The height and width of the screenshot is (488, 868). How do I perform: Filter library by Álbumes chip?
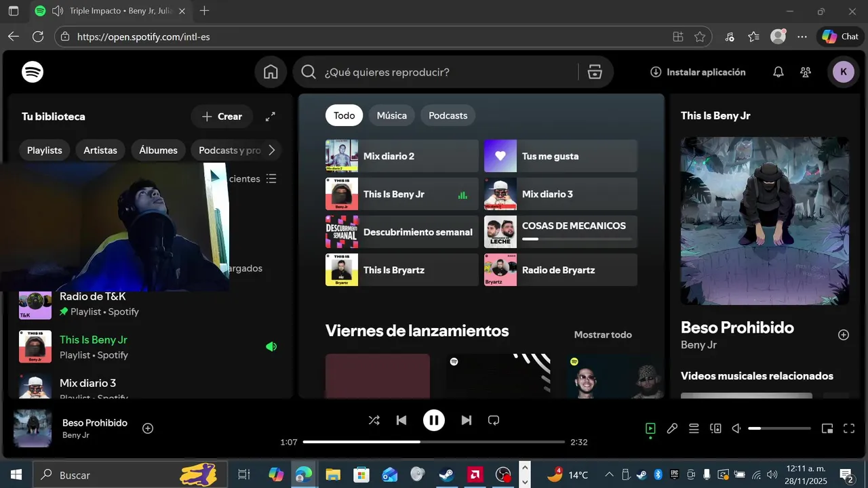click(x=158, y=150)
